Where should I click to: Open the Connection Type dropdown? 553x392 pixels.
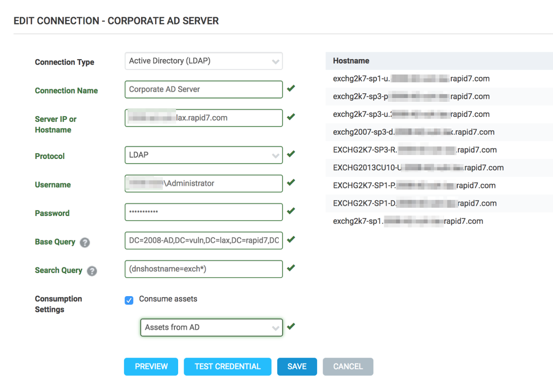click(203, 61)
